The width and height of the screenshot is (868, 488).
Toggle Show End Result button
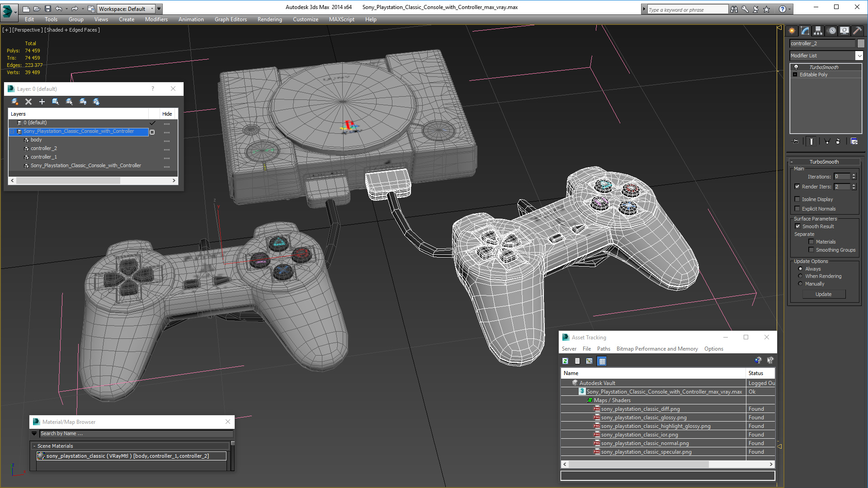[x=811, y=141]
